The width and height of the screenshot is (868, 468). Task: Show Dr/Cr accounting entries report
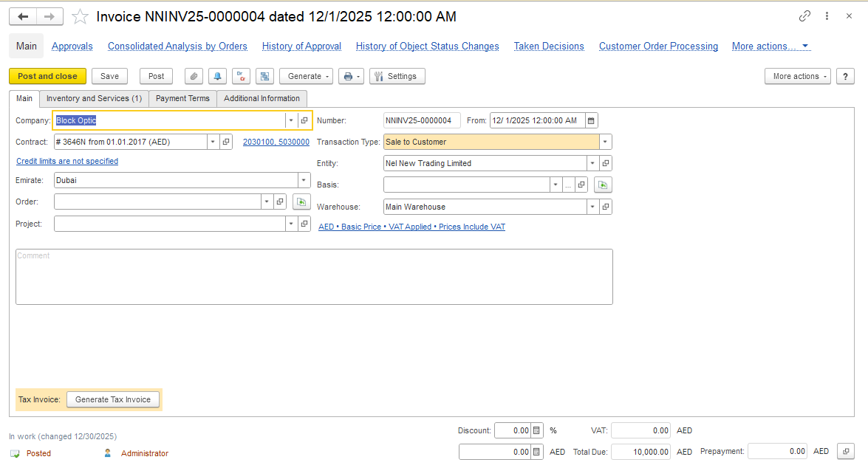(x=242, y=76)
